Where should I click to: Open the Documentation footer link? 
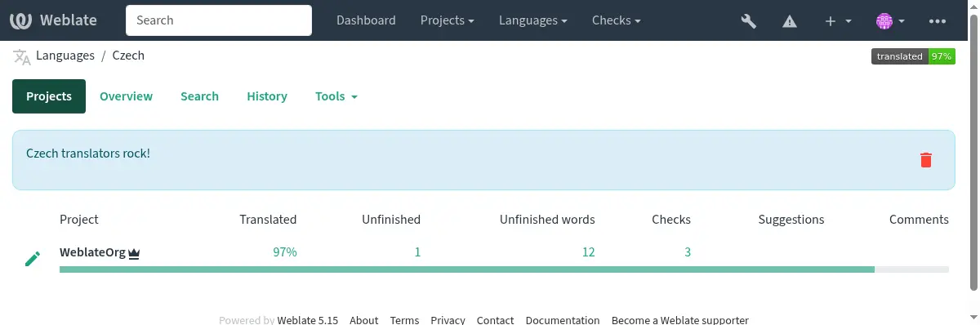click(563, 320)
